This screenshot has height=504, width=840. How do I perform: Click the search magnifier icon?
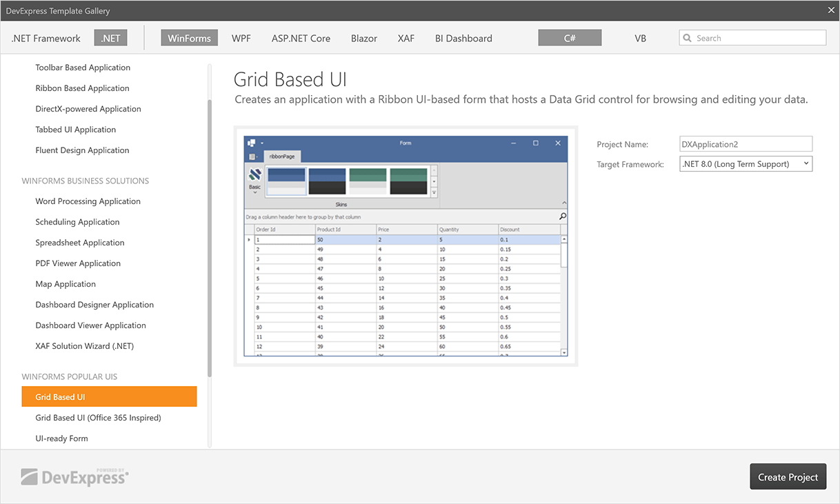688,37
